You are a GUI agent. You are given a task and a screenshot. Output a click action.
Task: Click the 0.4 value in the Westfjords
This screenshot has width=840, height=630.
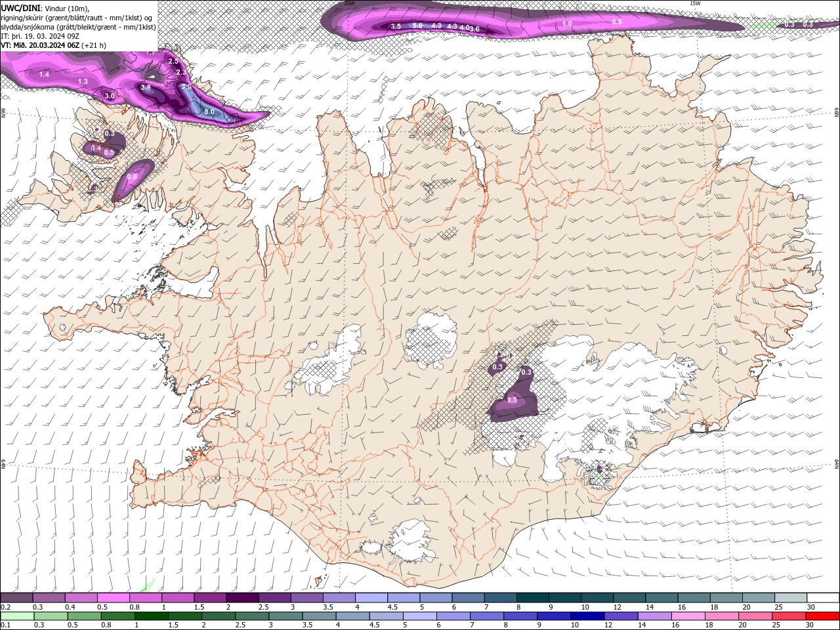(96, 148)
